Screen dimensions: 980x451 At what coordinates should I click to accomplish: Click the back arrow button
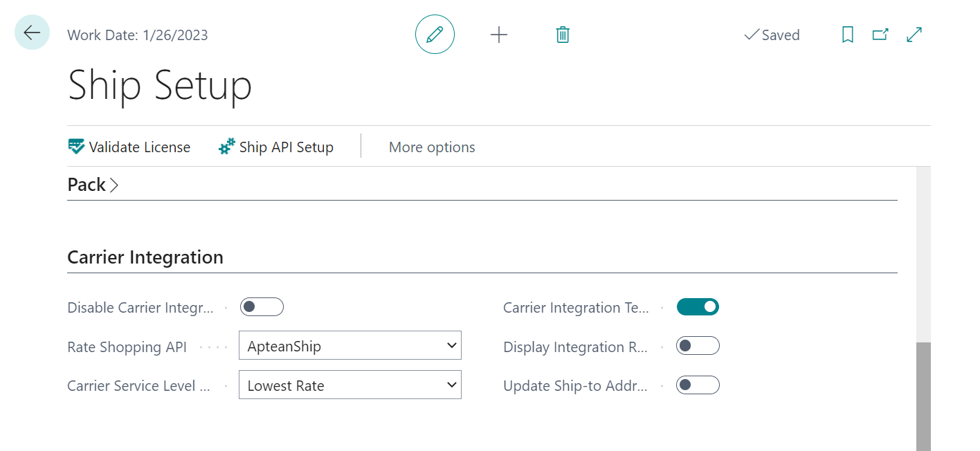point(32,33)
